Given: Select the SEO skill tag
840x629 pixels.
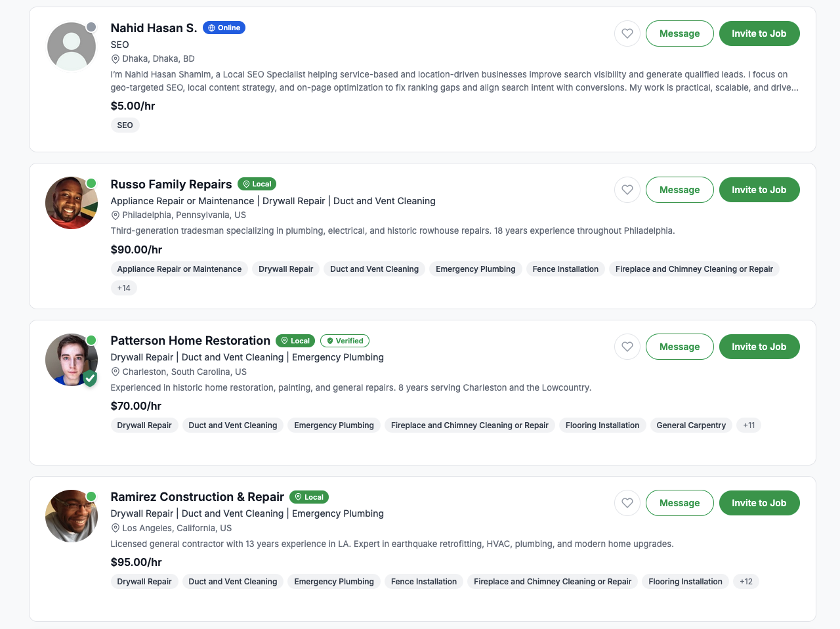Looking at the screenshot, I should coord(125,125).
